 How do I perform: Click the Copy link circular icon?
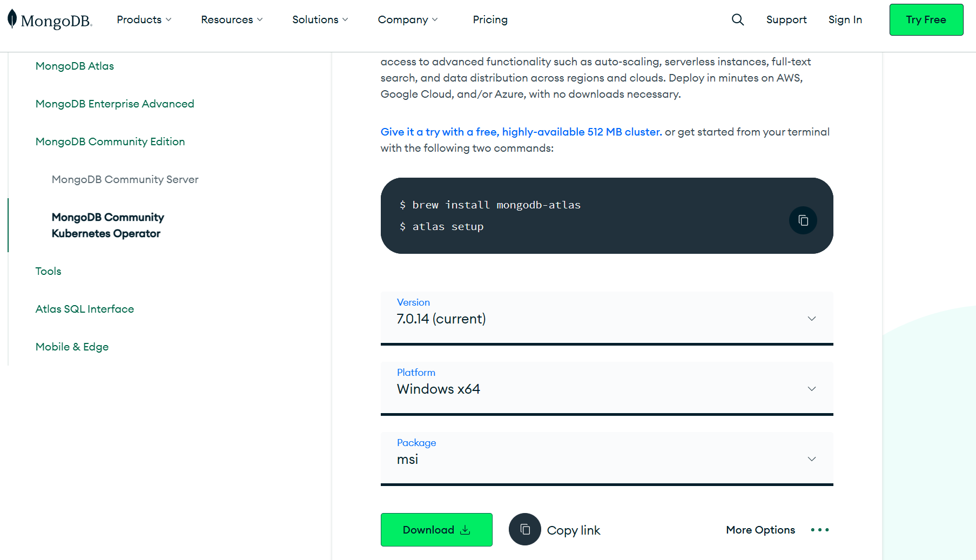(525, 529)
